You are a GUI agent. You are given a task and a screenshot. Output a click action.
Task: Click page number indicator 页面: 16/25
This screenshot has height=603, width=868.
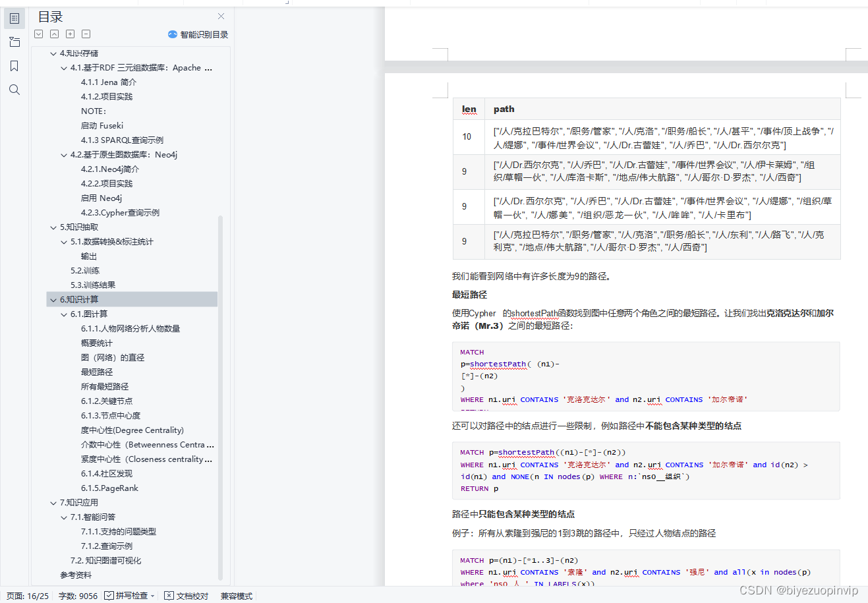coord(28,596)
